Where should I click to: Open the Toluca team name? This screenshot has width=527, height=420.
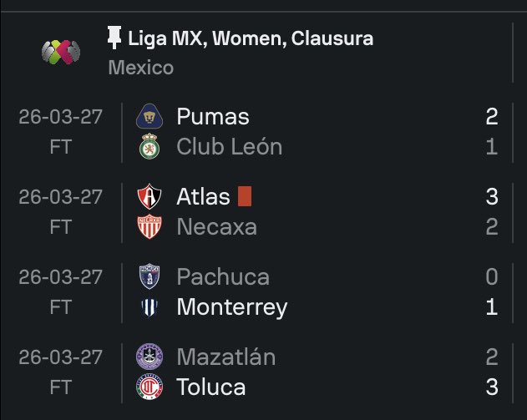211,387
